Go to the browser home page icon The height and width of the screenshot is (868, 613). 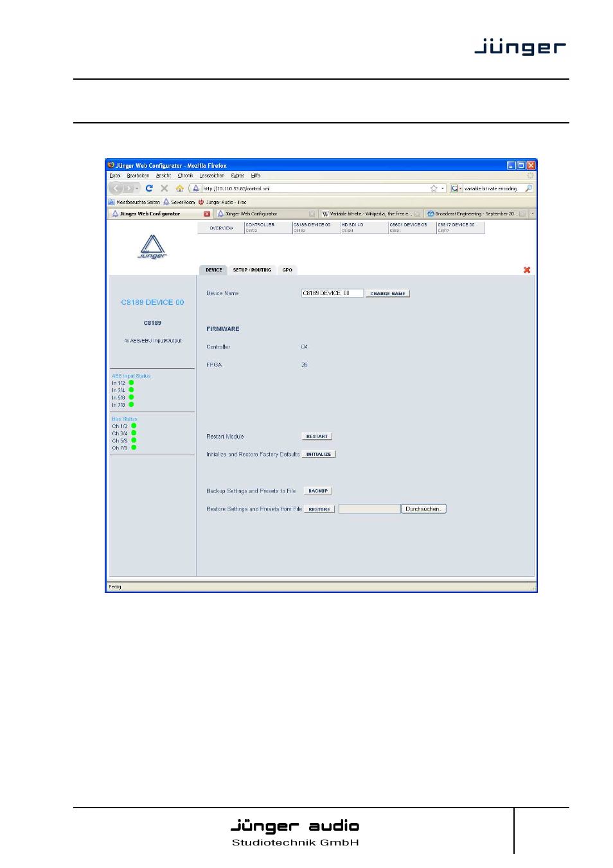pos(179,188)
